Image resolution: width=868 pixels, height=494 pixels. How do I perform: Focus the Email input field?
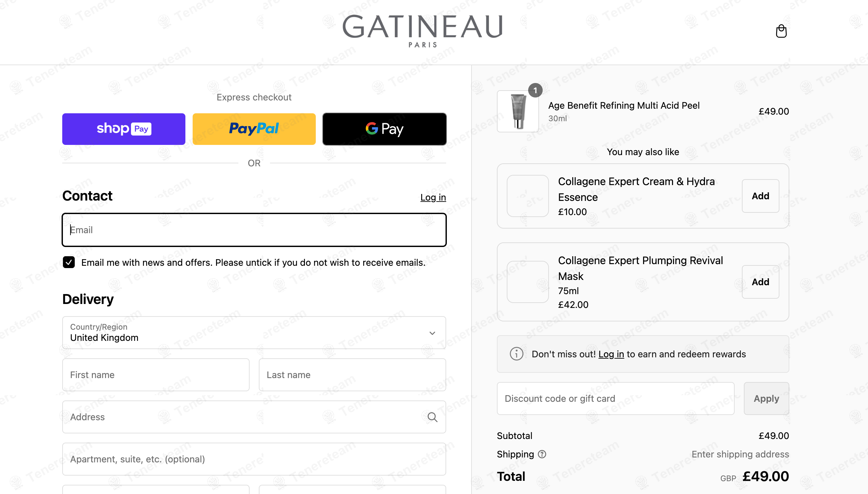tap(254, 230)
